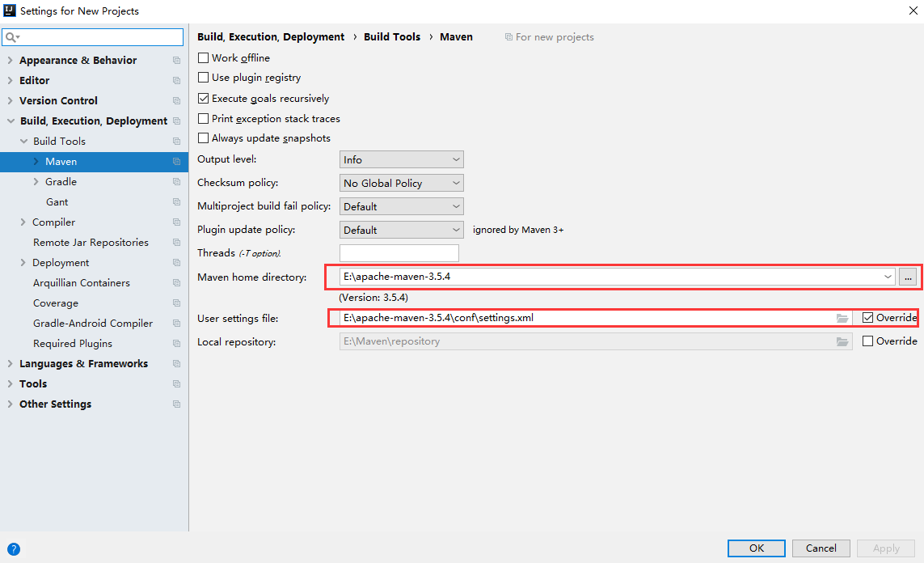Open Remote Jar Repositories settings

point(91,243)
